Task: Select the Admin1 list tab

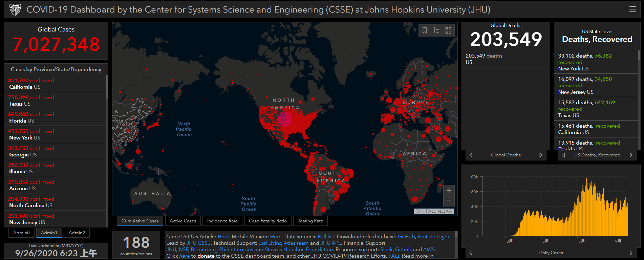Action: point(49,233)
